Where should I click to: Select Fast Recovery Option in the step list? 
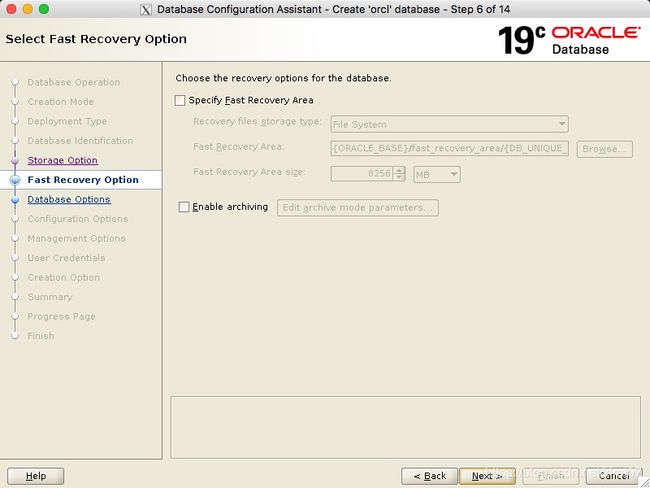[83, 180]
